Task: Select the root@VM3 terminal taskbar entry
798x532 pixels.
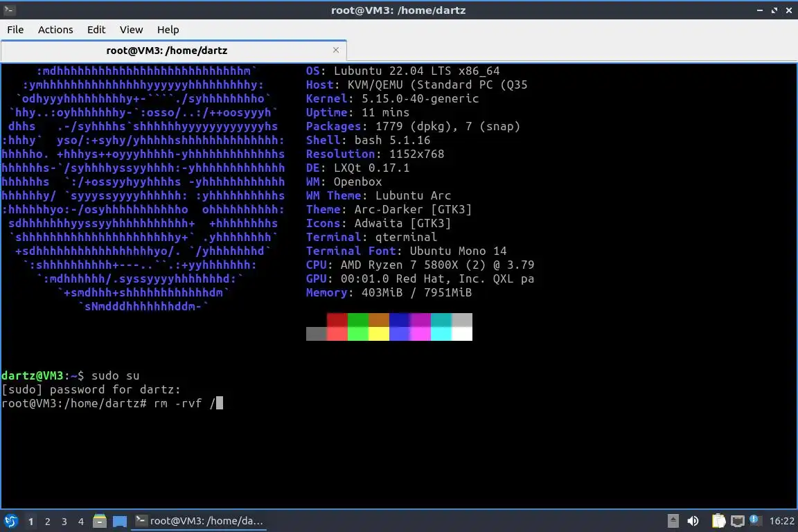Action: (199, 521)
